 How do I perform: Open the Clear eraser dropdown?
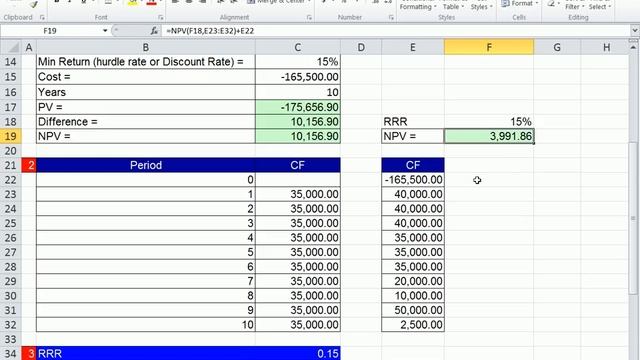(553, 4)
